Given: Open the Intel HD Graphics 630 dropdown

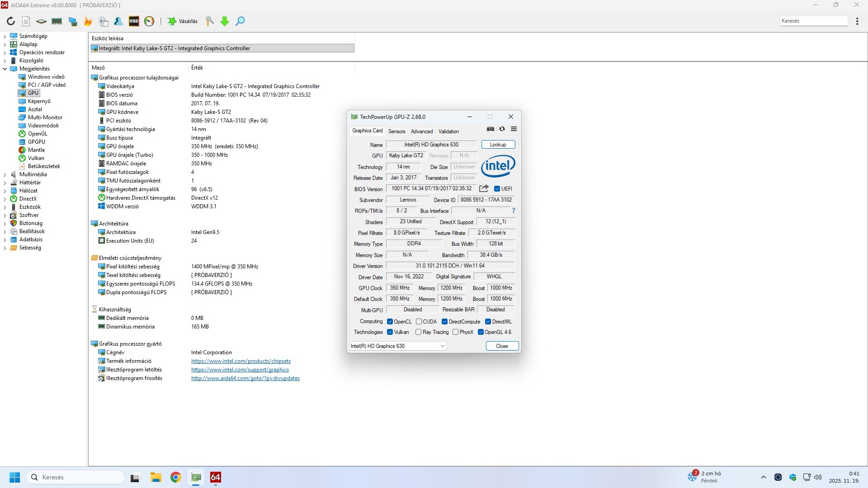Looking at the screenshot, I should [x=398, y=346].
